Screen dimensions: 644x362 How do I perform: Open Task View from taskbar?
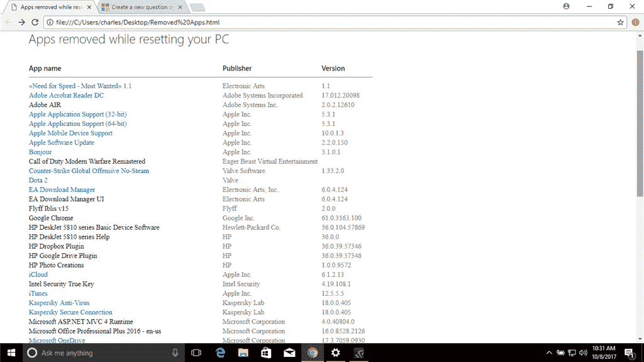pos(196,353)
